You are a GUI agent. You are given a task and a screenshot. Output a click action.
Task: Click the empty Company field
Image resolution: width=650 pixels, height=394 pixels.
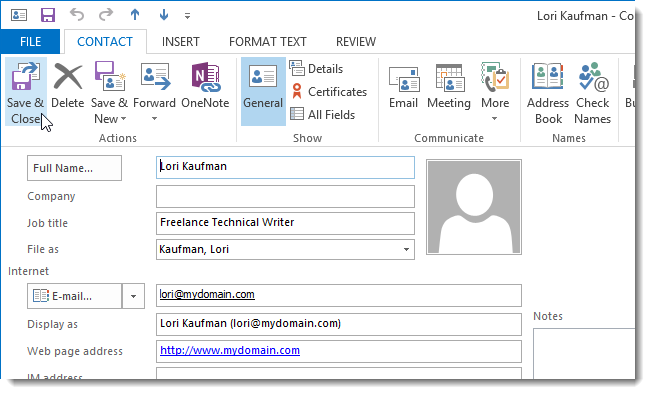(285, 196)
